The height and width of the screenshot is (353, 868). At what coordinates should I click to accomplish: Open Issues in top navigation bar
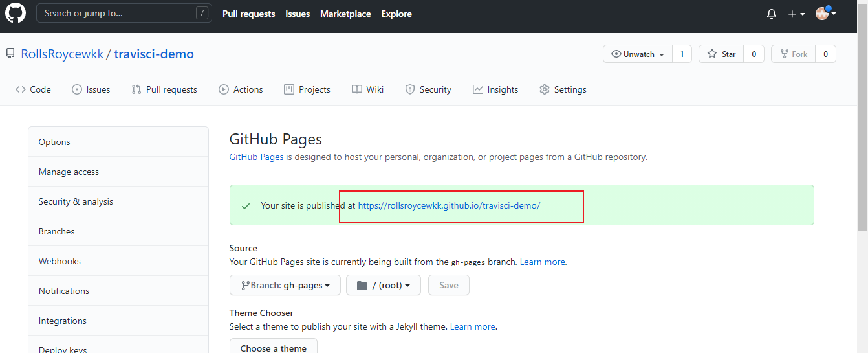click(298, 14)
